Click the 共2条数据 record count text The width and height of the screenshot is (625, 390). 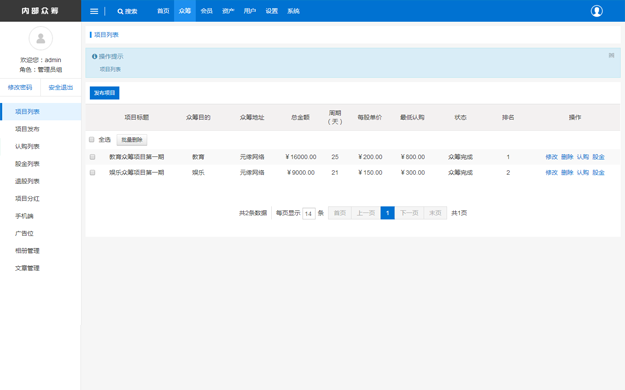tap(253, 213)
